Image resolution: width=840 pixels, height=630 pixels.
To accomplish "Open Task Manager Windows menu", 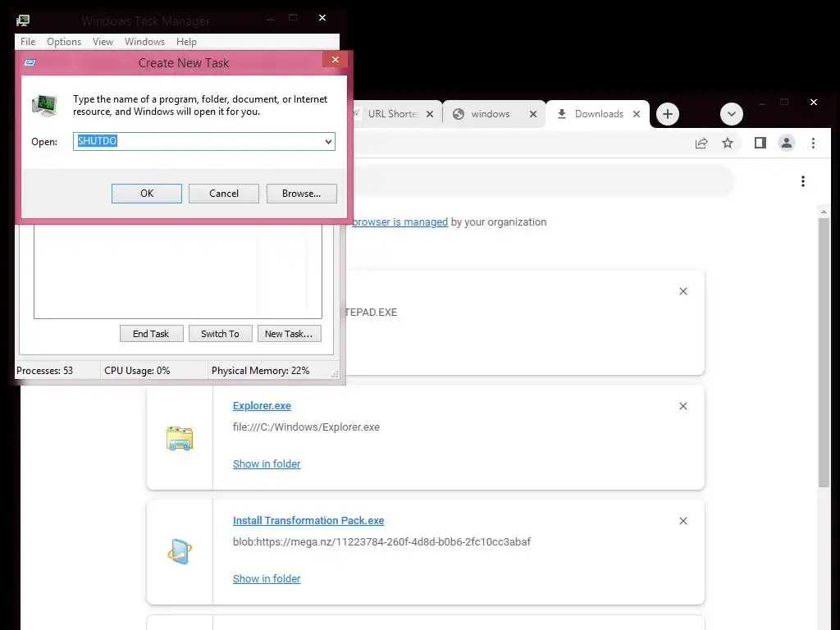I will coord(144,42).
